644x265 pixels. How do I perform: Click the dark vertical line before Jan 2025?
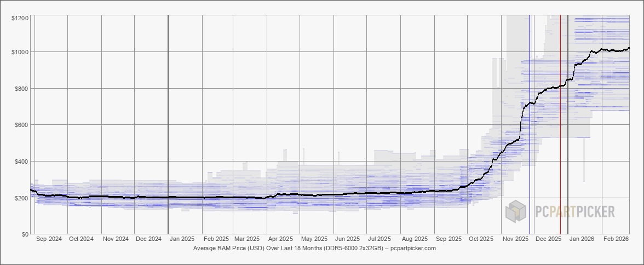coord(168,137)
